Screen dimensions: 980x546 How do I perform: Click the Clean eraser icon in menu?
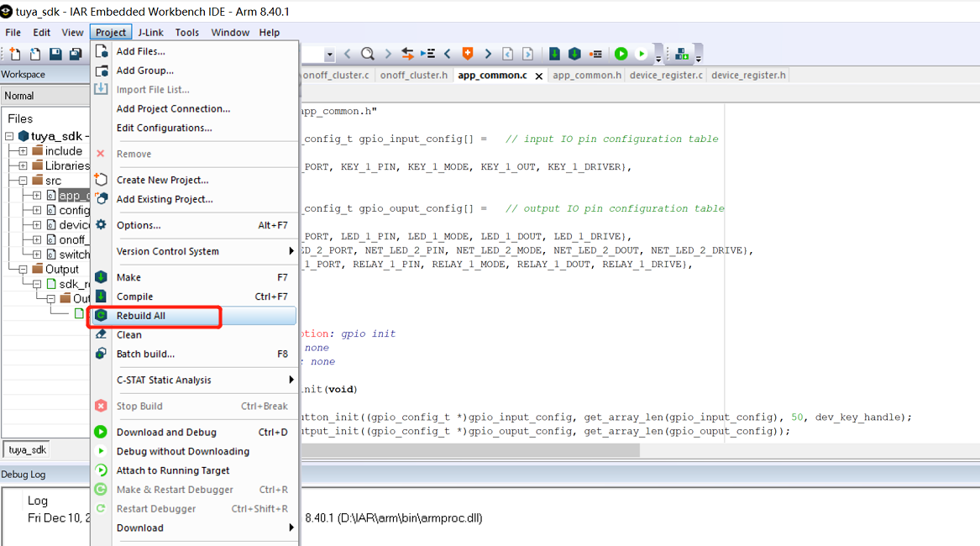point(102,334)
